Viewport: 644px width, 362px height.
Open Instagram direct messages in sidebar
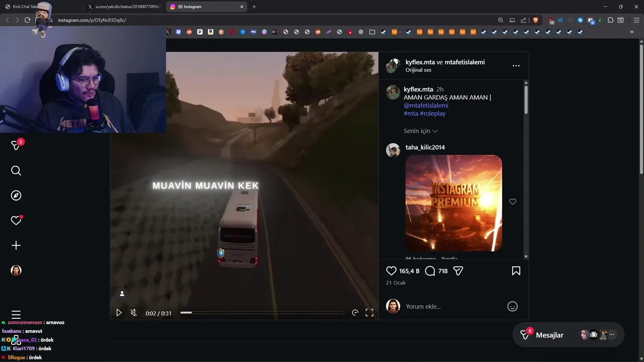tap(16, 146)
